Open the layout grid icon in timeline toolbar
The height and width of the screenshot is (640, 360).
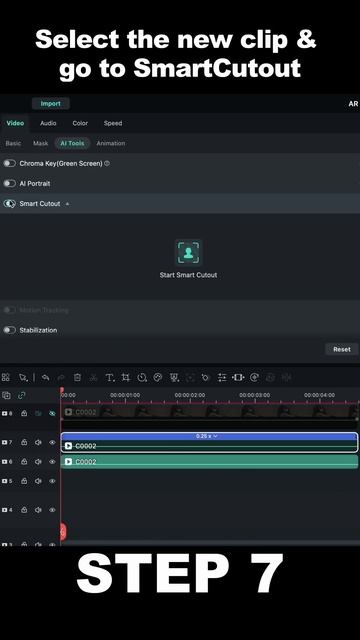5,377
